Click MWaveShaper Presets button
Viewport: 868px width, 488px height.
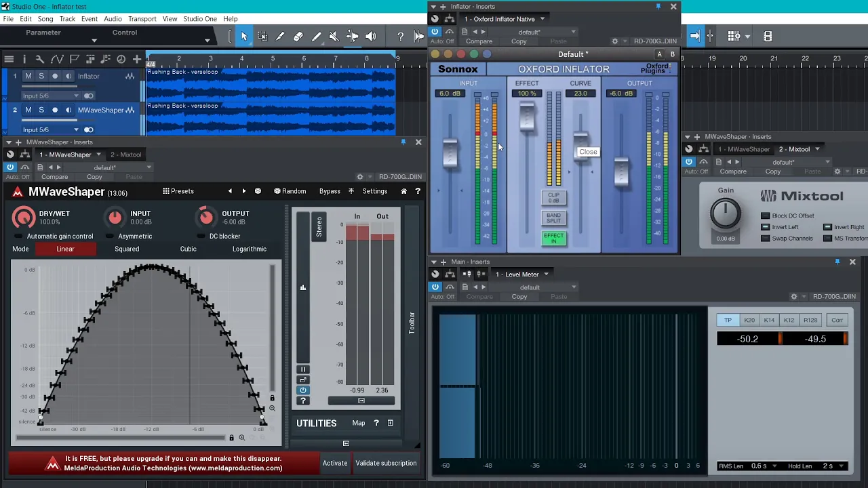click(178, 191)
